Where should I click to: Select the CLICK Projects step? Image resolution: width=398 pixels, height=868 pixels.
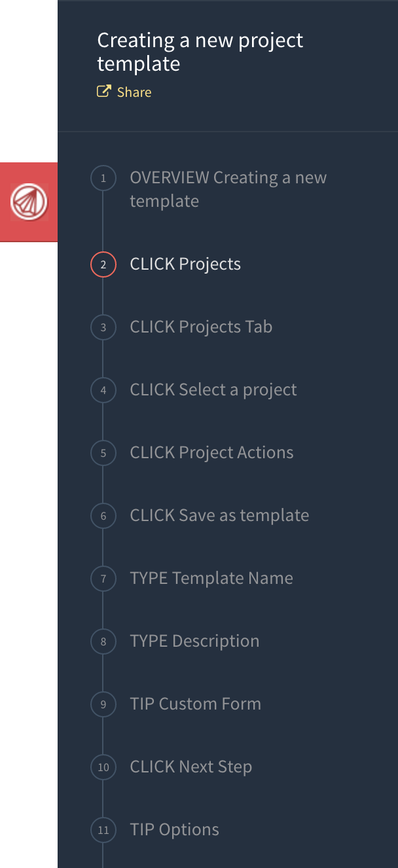[x=185, y=264]
